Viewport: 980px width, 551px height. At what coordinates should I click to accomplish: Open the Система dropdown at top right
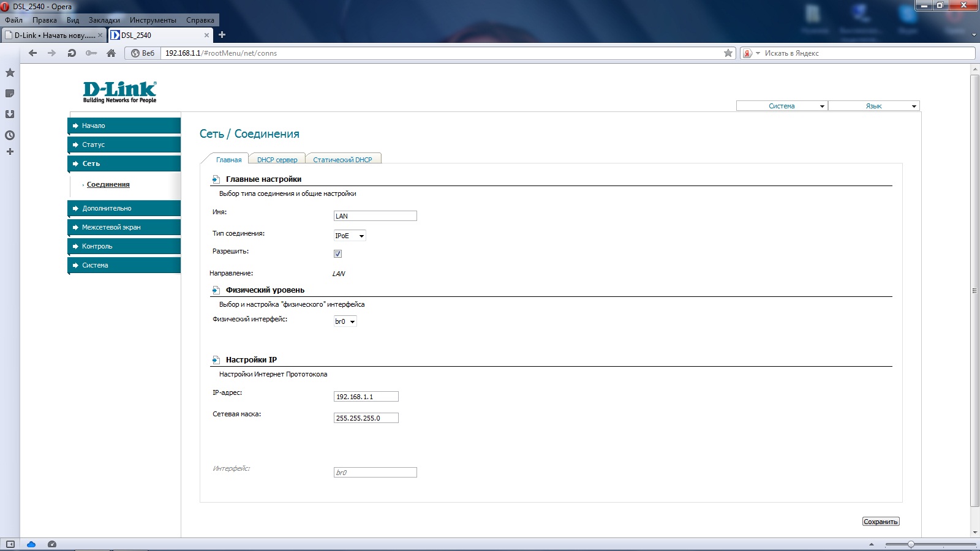tap(782, 106)
